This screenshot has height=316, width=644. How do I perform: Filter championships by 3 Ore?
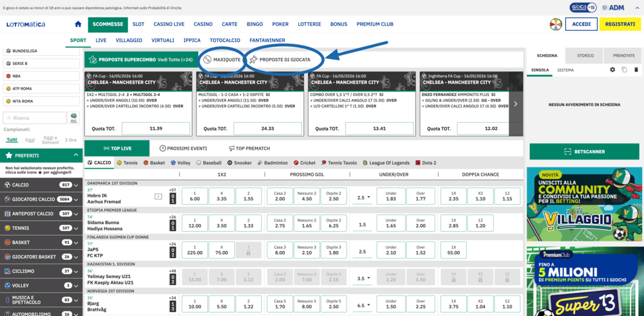(x=71, y=140)
